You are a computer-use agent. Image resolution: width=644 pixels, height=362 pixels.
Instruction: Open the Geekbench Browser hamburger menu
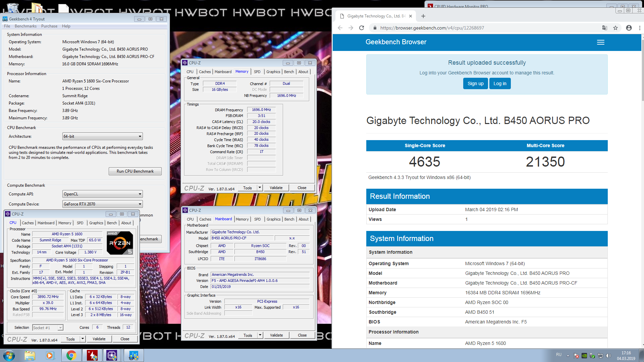(x=601, y=42)
